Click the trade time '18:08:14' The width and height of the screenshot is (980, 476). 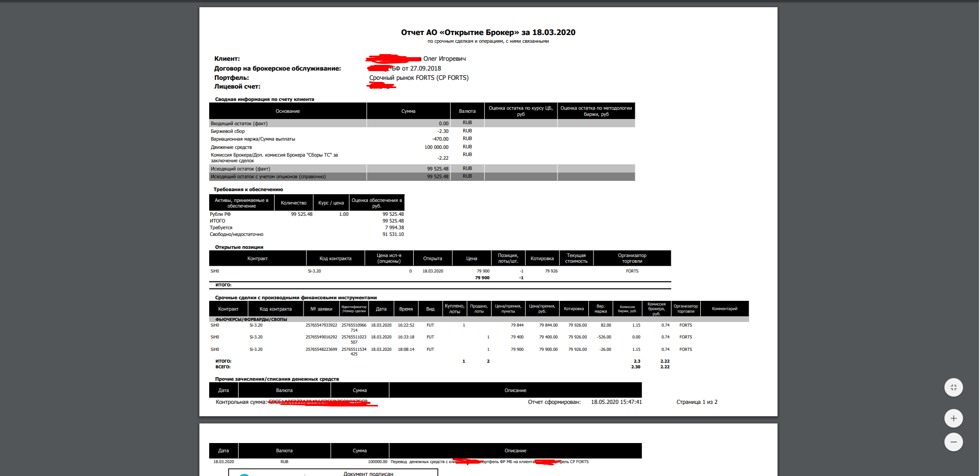point(406,350)
